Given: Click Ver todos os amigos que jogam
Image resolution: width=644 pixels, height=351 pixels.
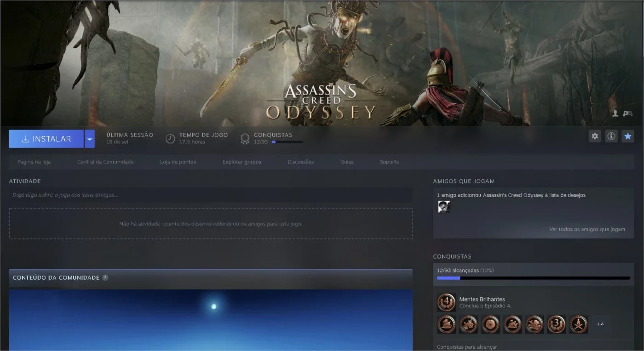Looking at the screenshot, I should coord(587,229).
